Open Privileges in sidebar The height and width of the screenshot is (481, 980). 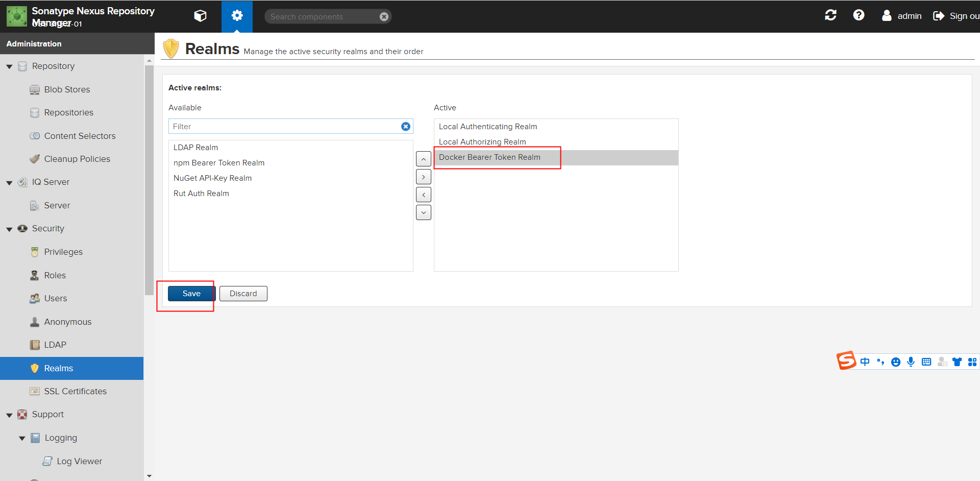point(63,252)
